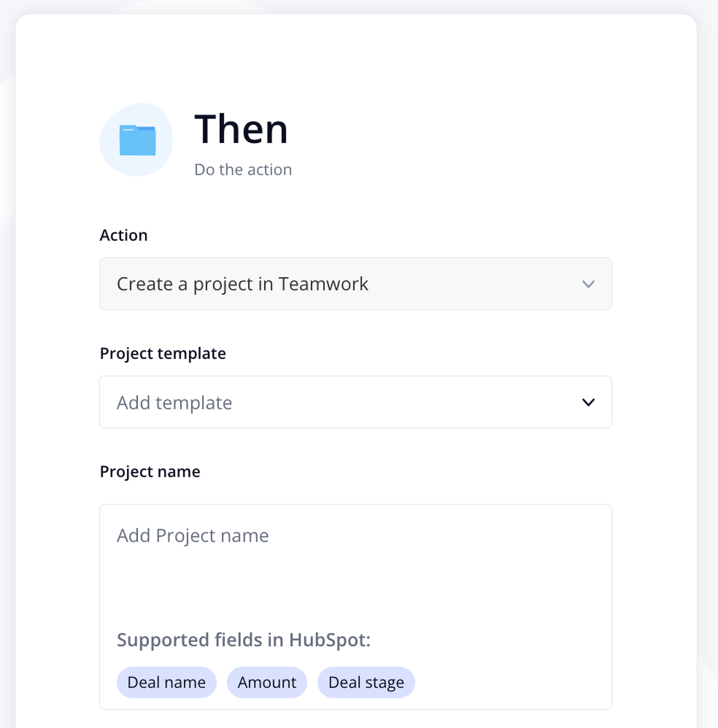Image resolution: width=718 pixels, height=728 pixels.
Task: Select the Amount pill under supported fields
Action: click(267, 682)
